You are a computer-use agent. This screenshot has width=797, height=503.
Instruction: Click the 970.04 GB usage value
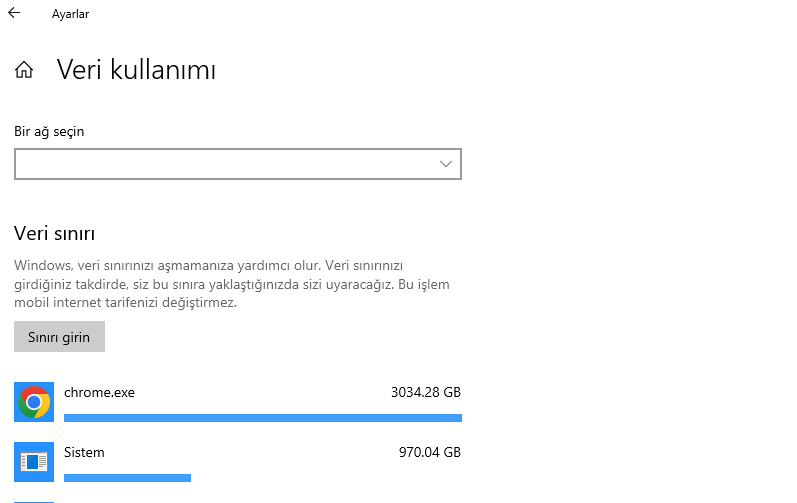click(x=429, y=453)
